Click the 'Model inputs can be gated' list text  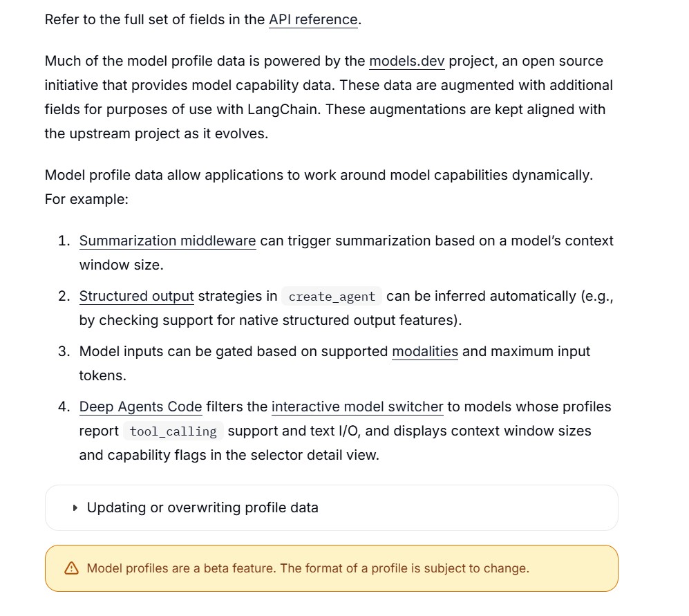tap(334, 363)
